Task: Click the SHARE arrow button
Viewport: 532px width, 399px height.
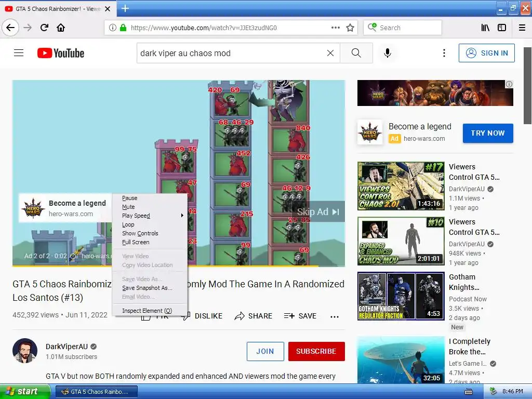Action: tap(253, 316)
